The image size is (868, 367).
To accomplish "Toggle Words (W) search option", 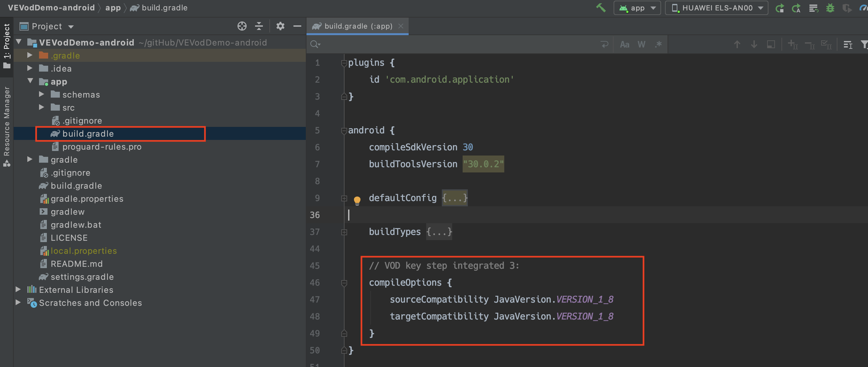I will 641,44.
